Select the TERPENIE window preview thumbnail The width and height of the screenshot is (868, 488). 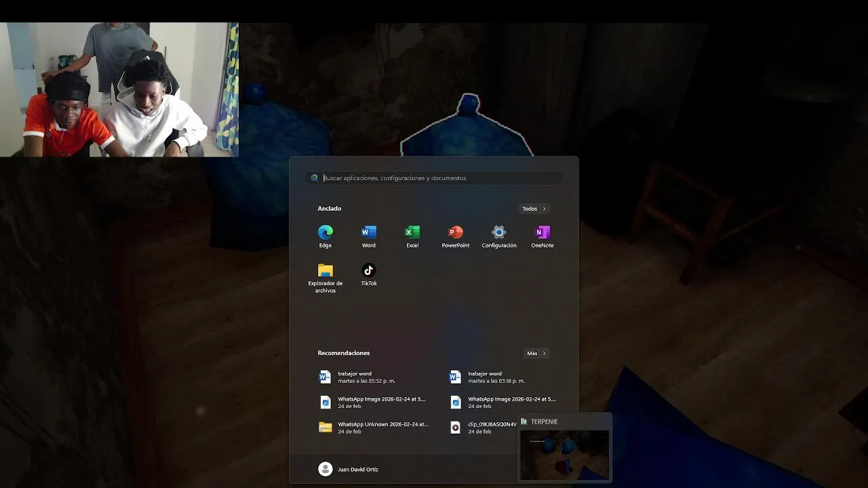[x=564, y=455]
